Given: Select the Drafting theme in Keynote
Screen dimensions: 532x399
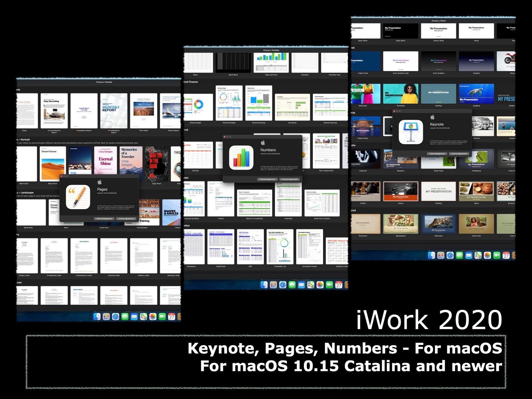Looking at the screenshot, I should 439,191.
